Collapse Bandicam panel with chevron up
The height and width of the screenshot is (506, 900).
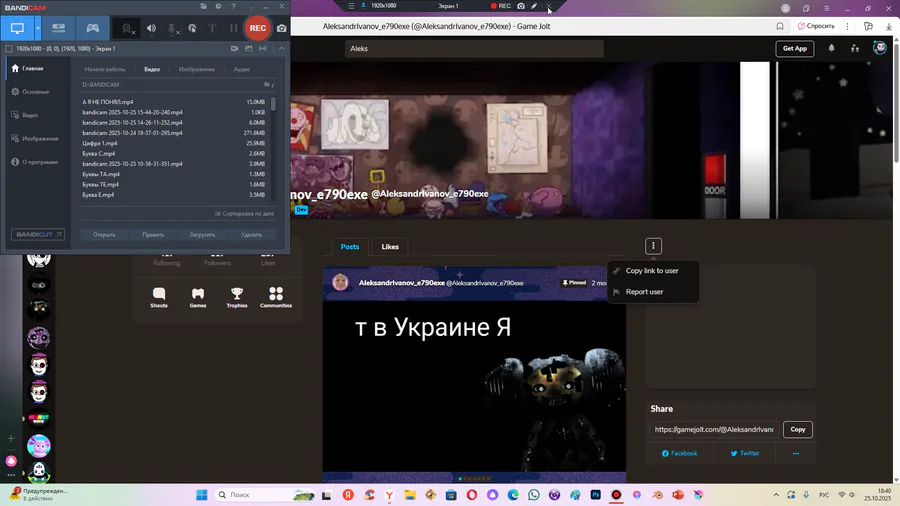click(281, 49)
